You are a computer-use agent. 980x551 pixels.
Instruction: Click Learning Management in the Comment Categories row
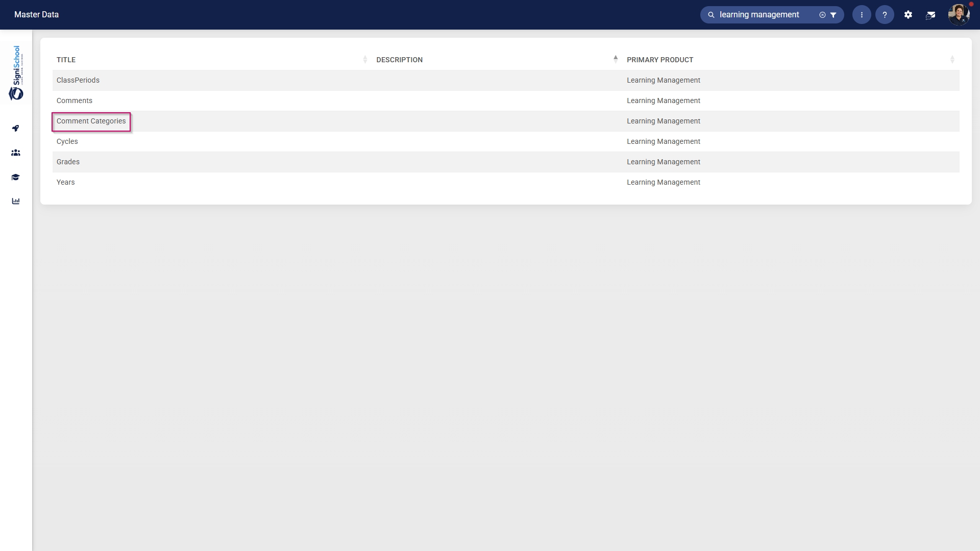664,121
